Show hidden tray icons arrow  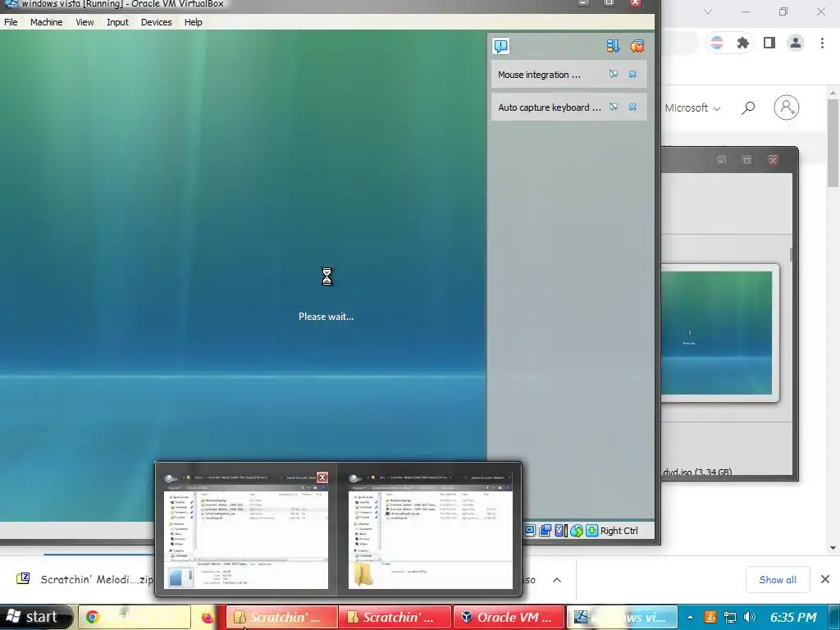(690, 617)
